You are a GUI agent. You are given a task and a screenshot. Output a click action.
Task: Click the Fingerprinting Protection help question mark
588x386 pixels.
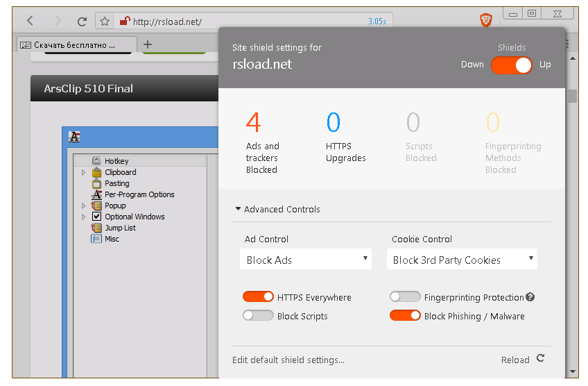point(530,297)
